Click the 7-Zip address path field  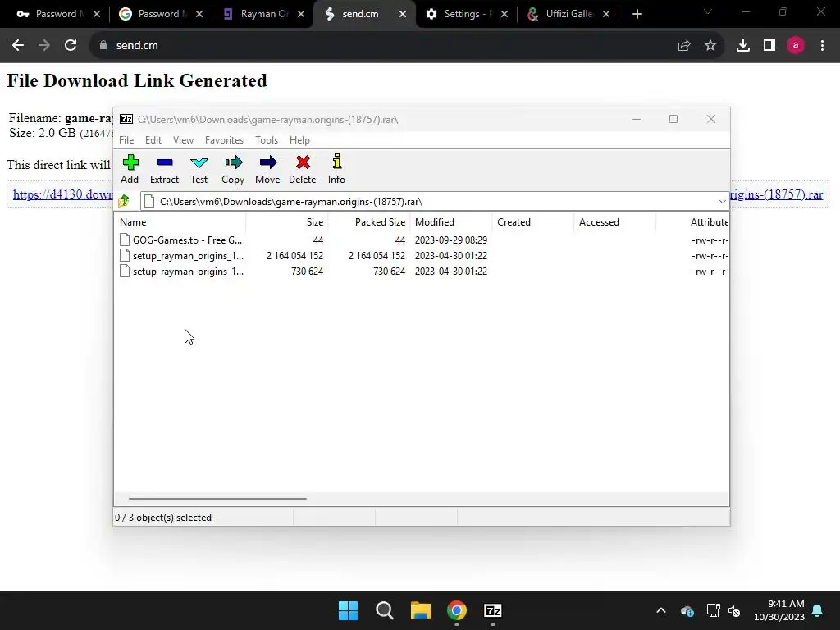(x=434, y=202)
